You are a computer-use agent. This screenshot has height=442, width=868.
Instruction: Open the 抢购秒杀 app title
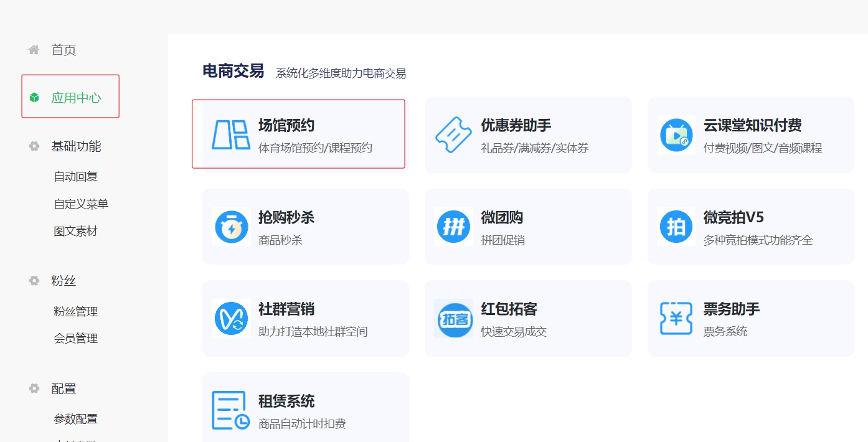(x=286, y=217)
